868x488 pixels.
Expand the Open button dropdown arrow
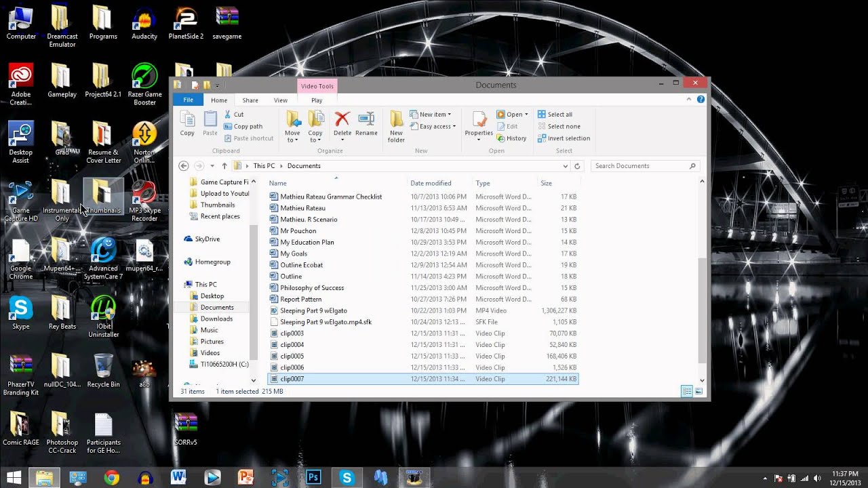[x=526, y=115]
